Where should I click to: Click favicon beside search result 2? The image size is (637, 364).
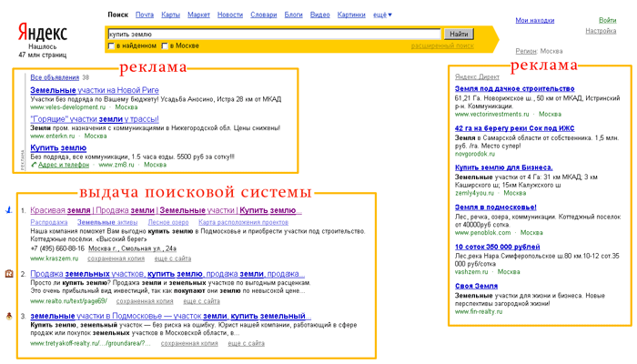pos(9,273)
